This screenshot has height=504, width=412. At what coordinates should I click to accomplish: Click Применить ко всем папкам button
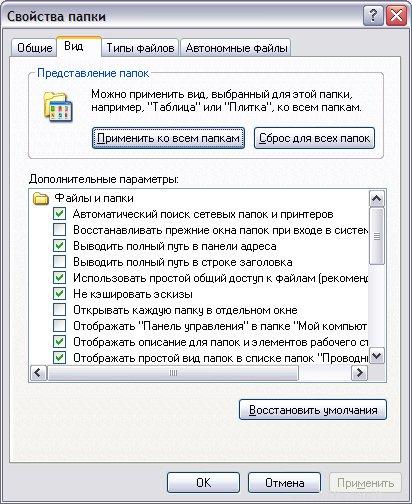click(168, 138)
